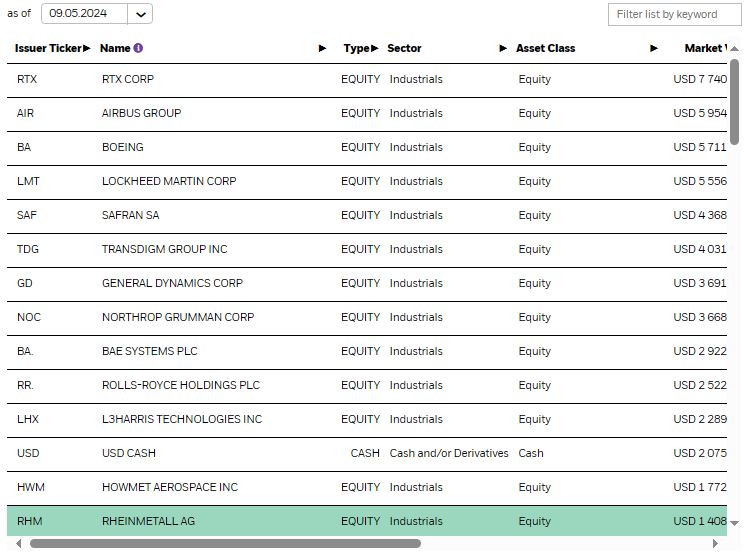This screenshot has width=749, height=555.
Task: Click the USD 5 954 market value
Action: [700, 113]
